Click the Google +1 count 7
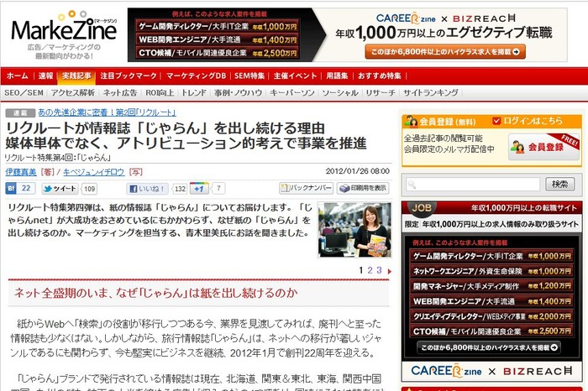Screen dimensions: 588x391 218,189
